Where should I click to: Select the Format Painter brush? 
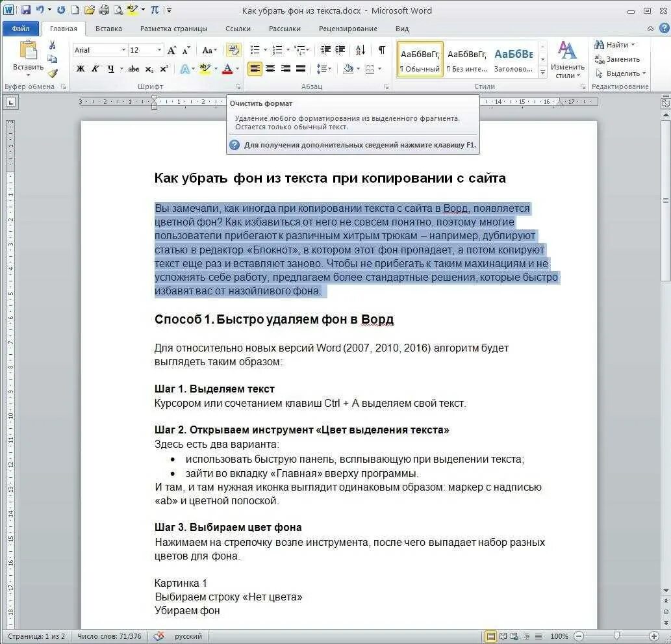click(52, 73)
